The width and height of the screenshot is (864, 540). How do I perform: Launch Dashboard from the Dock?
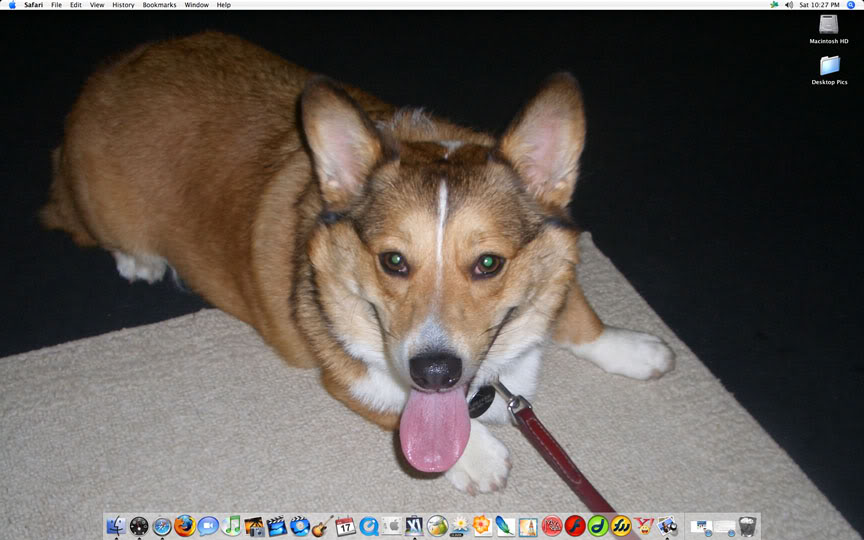click(139, 526)
